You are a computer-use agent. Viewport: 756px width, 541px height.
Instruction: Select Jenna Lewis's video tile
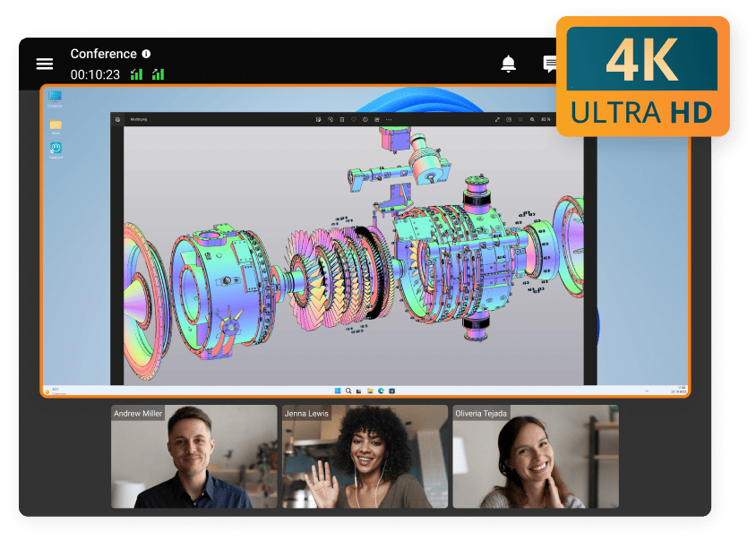pyautogui.click(x=365, y=456)
